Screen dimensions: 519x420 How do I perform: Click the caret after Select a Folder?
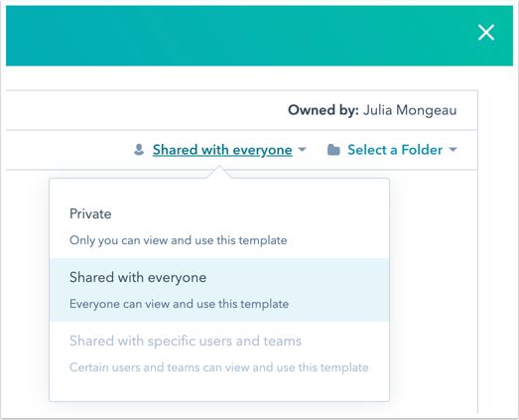pos(454,150)
